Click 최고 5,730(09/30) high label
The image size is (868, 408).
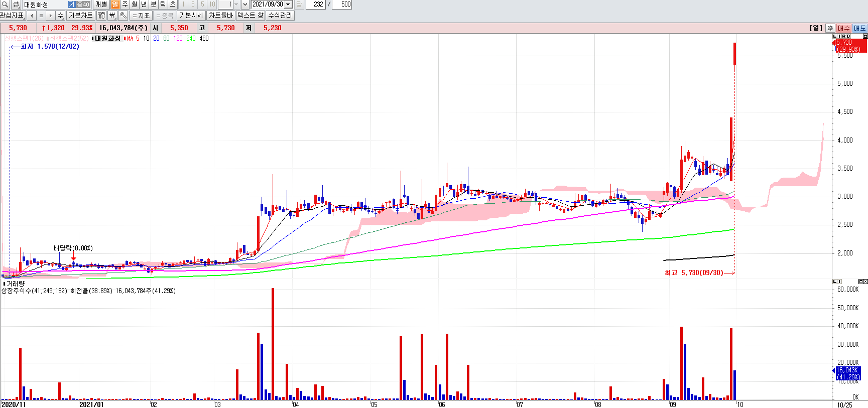pyautogui.click(x=694, y=273)
